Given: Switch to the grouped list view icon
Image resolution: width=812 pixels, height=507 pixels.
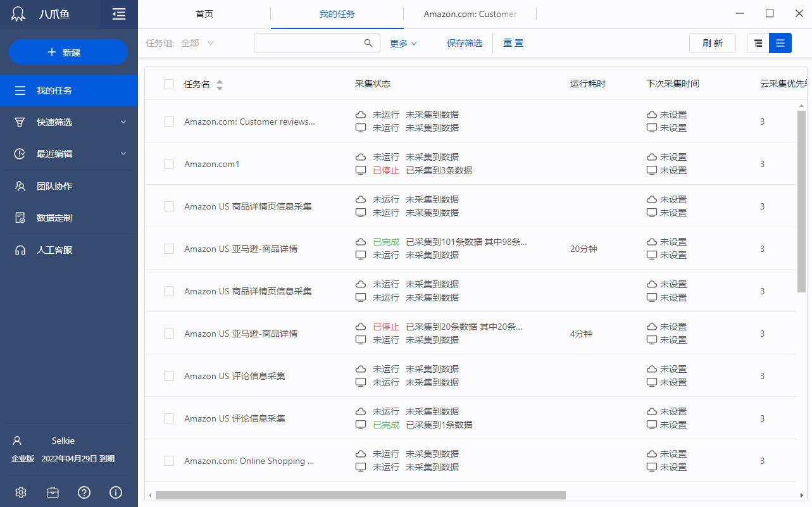Looking at the screenshot, I should pyautogui.click(x=758, y=43).
